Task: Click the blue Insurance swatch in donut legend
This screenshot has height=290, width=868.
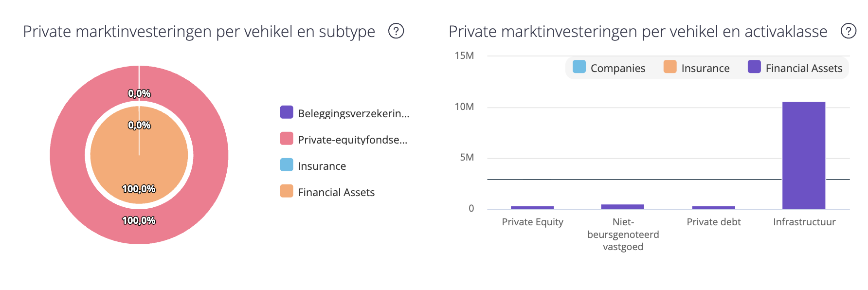Action: pyautogui.click(x=287, y=165)
